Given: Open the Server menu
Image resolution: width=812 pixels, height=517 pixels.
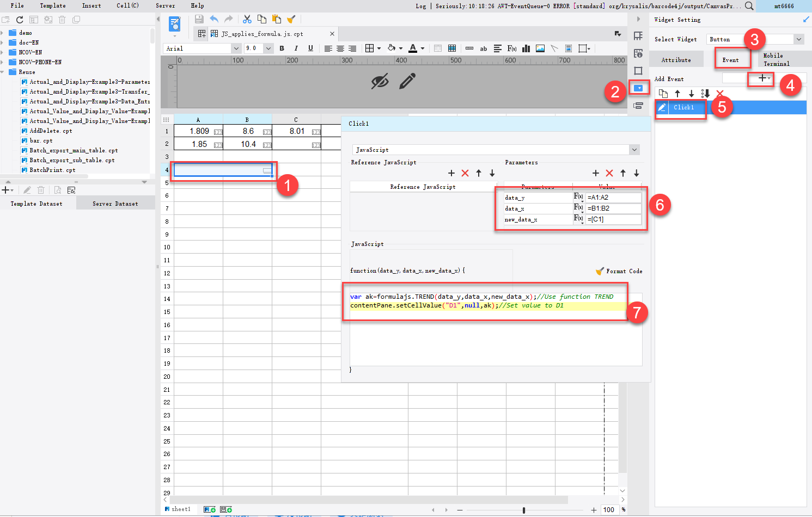Looking at the screenshot, I should point(166,5).
